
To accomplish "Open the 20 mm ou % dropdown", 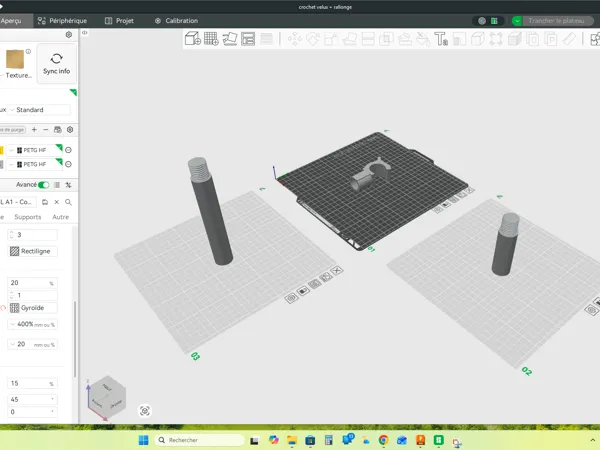I will [x=33, y=344].
